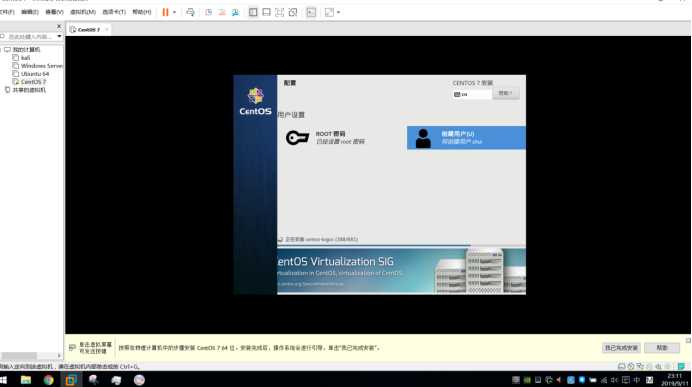Screen dimensions: 692x387
Task: Expand the power options arrow beside pause
Action: 174,12
